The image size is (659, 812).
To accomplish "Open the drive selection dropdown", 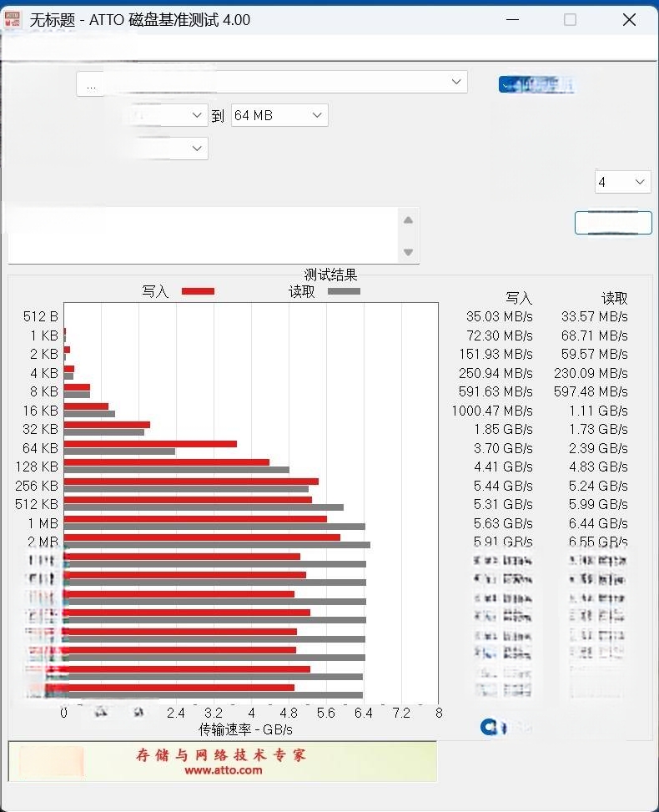I will coord(456,82).
